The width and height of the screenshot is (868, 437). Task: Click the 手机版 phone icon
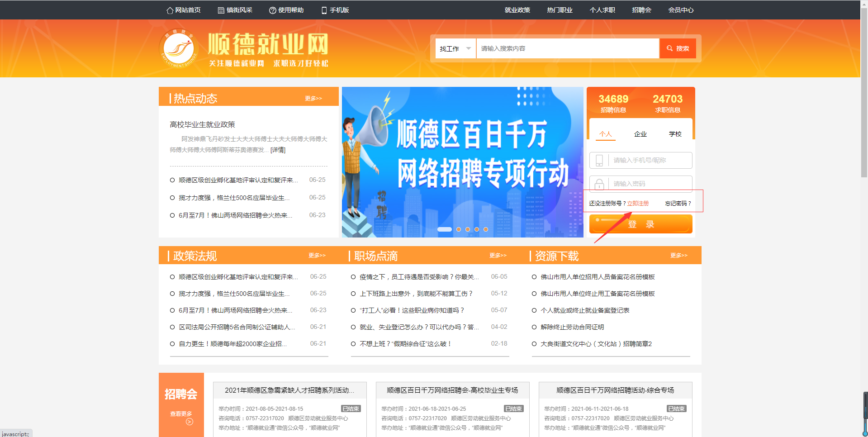324,10
